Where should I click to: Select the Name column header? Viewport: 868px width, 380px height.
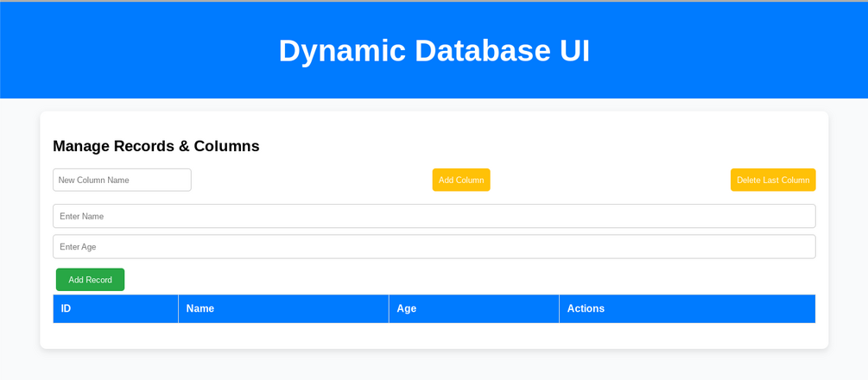click(x=283, y=308)
